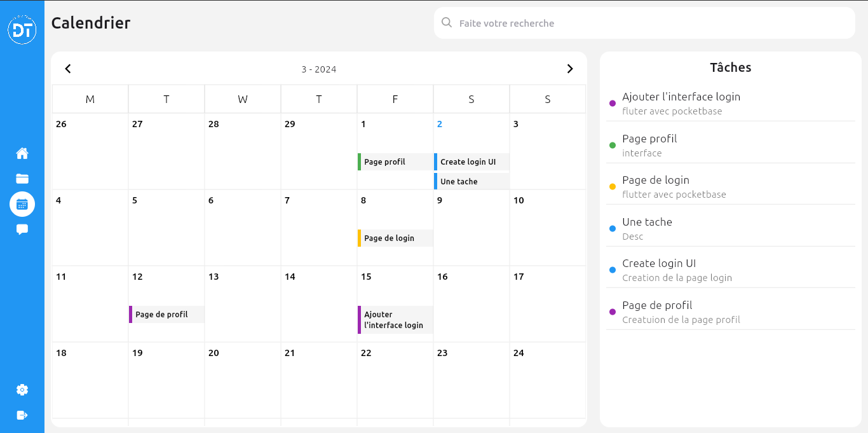Image resolution: width=868 pixels, height=433 pixels.
Task: Select task 'Create login UI' in Tâches list
Action: (x=731, y=270)
